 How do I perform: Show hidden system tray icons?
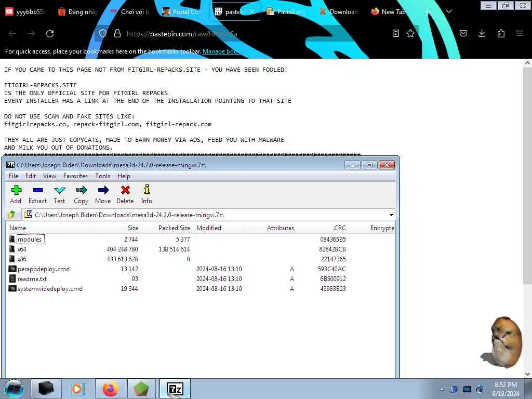[x=442, y=390]
